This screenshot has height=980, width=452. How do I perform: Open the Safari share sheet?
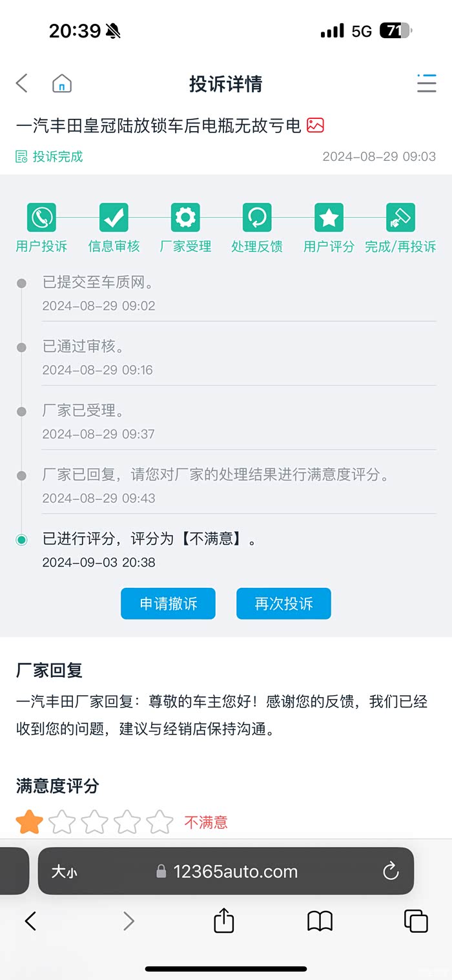pyautogui.click(x=223, y=921)
